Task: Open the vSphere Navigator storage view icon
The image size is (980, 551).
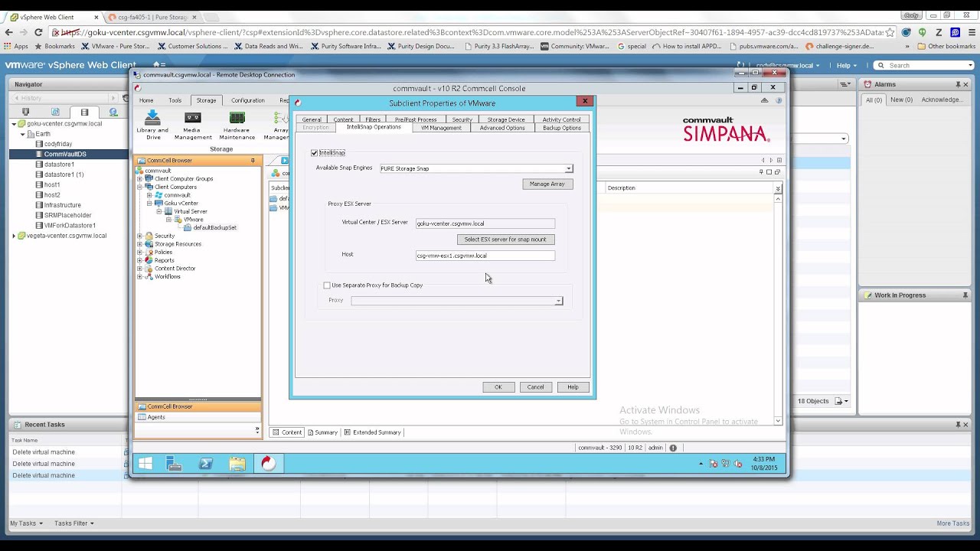Action: point(84,112)
